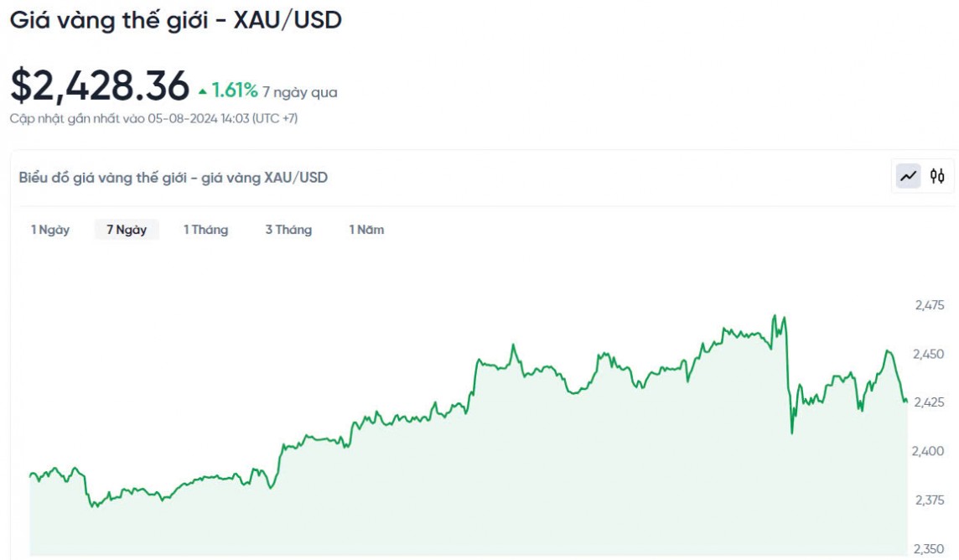The height and width of the screenshot is (560, 959).
Task: Switch to candlestick chart view
Action: click(937, 176)
